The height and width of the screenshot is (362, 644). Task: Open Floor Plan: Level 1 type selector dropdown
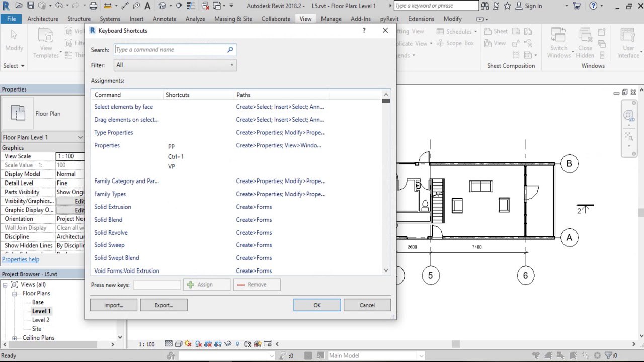coord(42,137)
